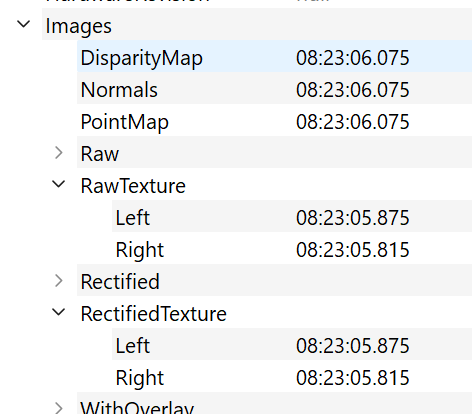Expand the Rectified node chevron
472x414 pixels.
(x=59, y=281)
